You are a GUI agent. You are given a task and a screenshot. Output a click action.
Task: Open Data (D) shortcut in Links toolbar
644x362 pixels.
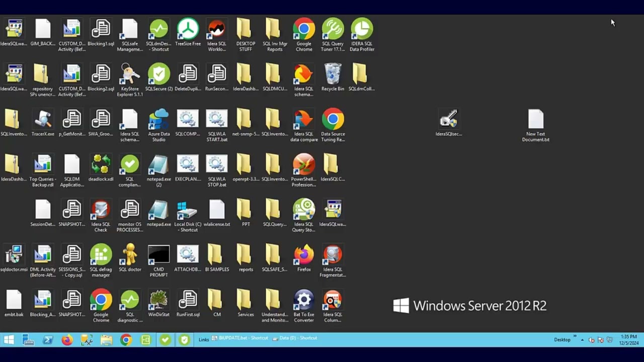tap(295, 338)
